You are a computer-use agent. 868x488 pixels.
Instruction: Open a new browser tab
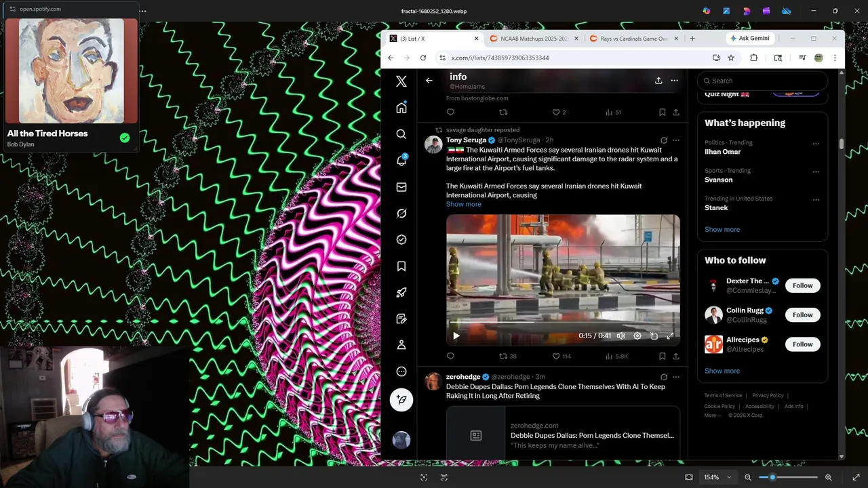pos(692,39)
